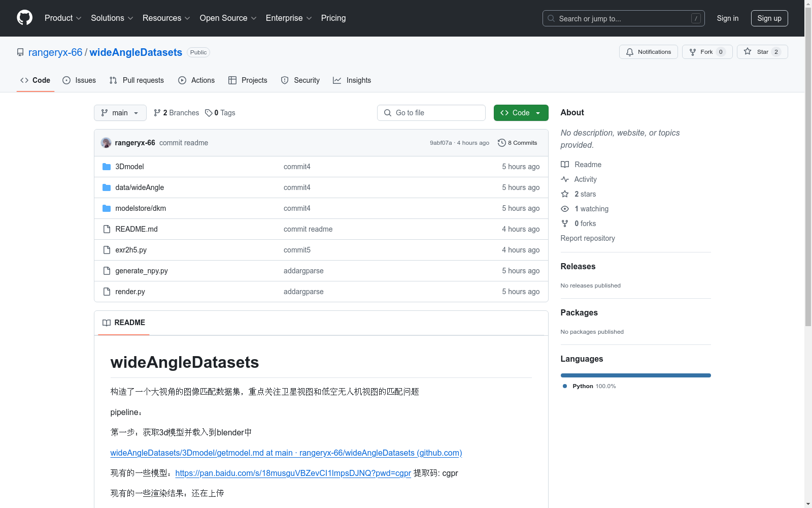This screenshot has width=812, height=508.
Task: Open the pan.baidu.com link in README
Action: [293, 473]
